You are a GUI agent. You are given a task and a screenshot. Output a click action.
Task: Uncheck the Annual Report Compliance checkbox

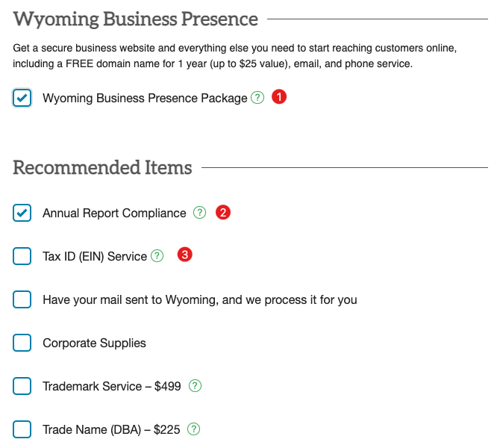pos(22,213)
